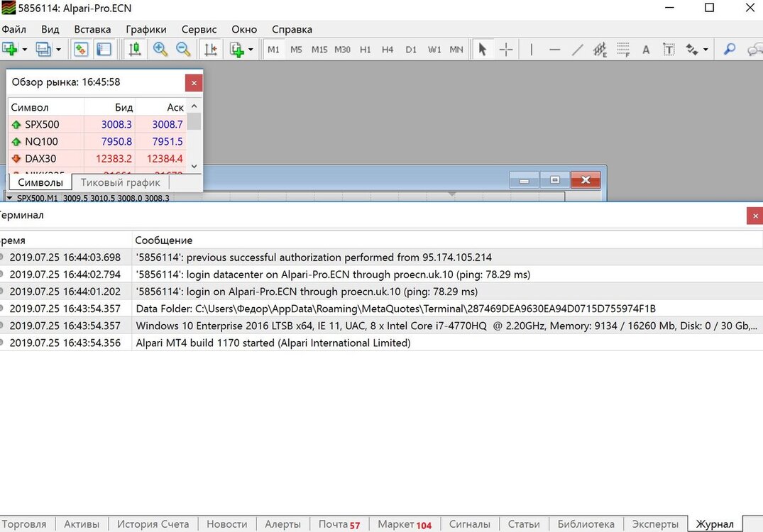Open the Окно menu

click(x=244, y=29)
